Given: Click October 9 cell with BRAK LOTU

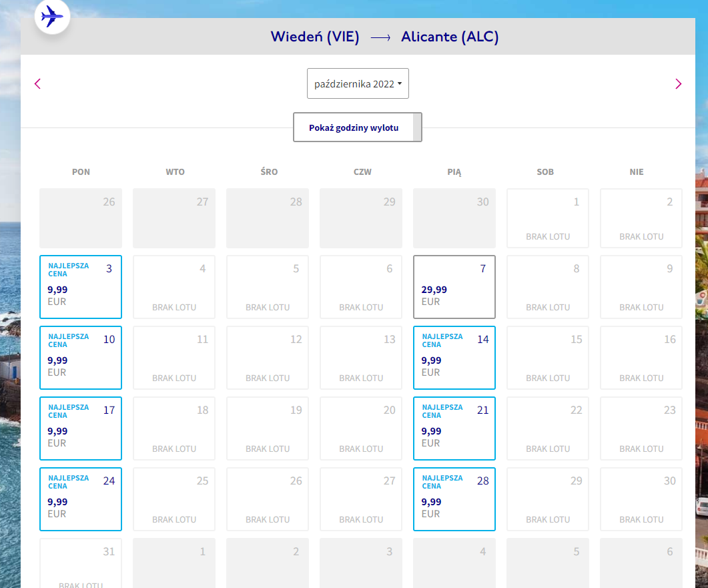Looking at the screenshot, I should tap(641, 287).
